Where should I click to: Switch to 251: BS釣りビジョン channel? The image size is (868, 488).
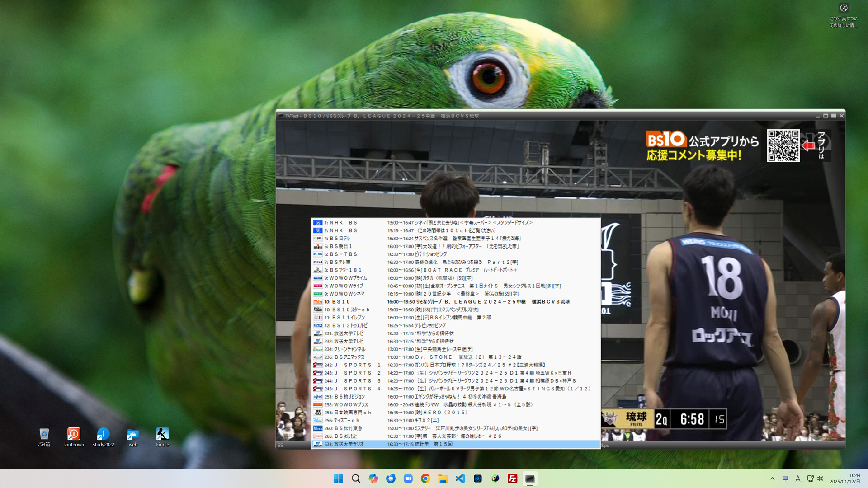(456, 397)
